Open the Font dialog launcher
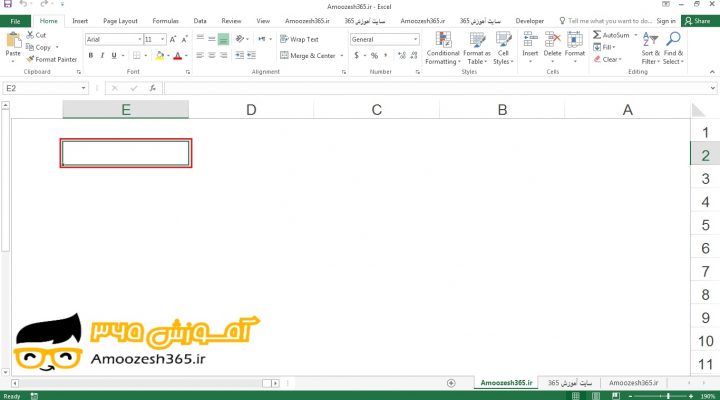 (188, 72)
